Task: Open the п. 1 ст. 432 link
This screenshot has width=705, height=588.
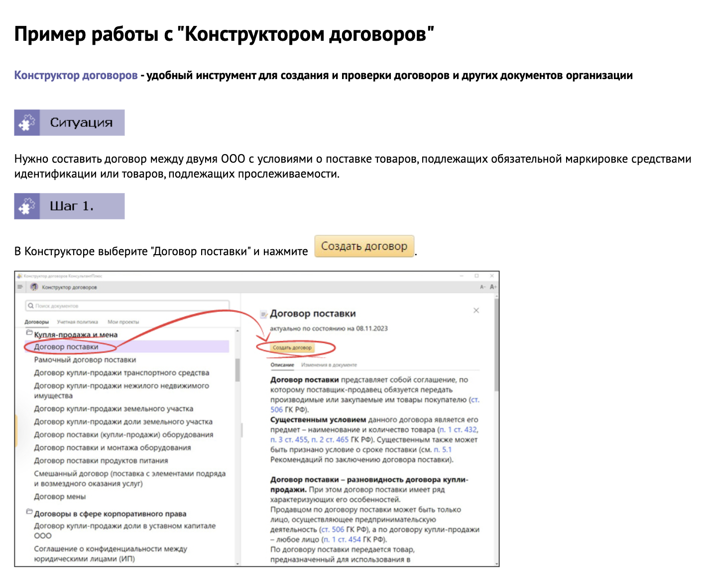Action: (x=458, y=429)
